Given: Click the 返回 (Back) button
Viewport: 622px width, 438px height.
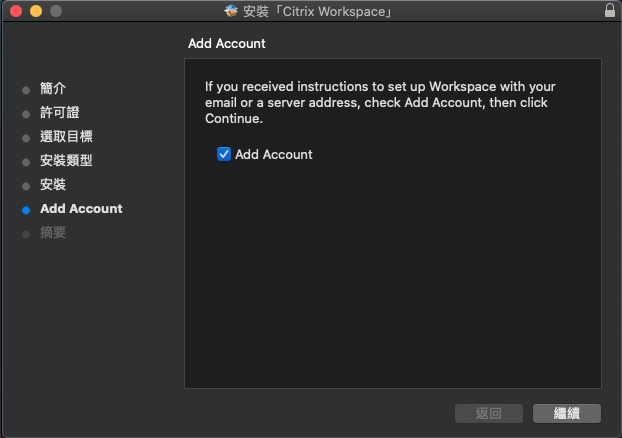Looking at the screenshot, I should 488,413.
